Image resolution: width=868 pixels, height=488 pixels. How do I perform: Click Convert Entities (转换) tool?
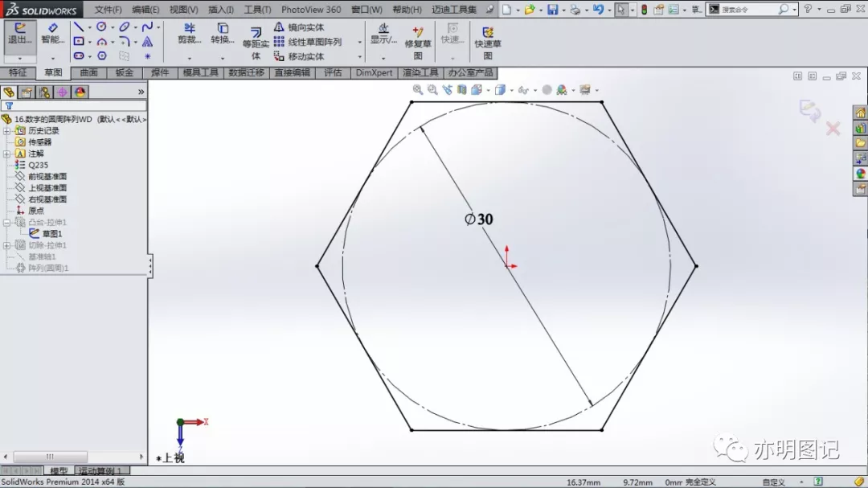pos(223,33)
